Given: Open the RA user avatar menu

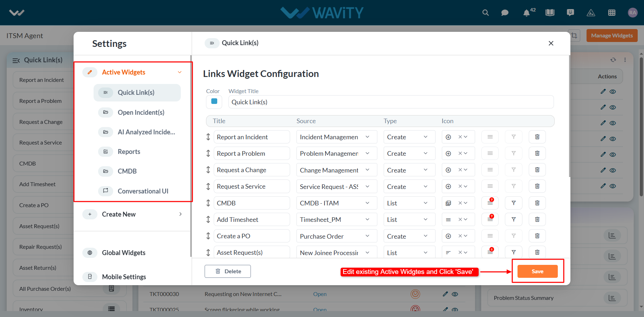Looking at the screenshot, I should [632, 13].
